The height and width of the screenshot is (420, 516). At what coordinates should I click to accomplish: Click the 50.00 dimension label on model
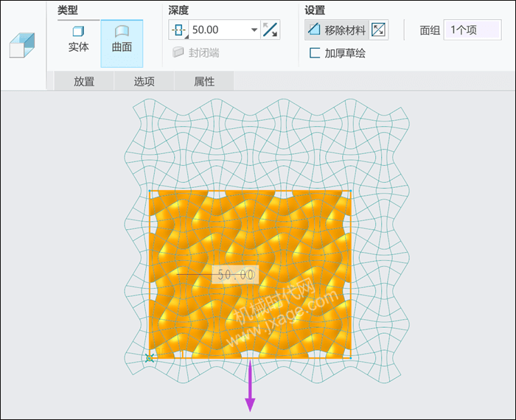coord(235,274)
